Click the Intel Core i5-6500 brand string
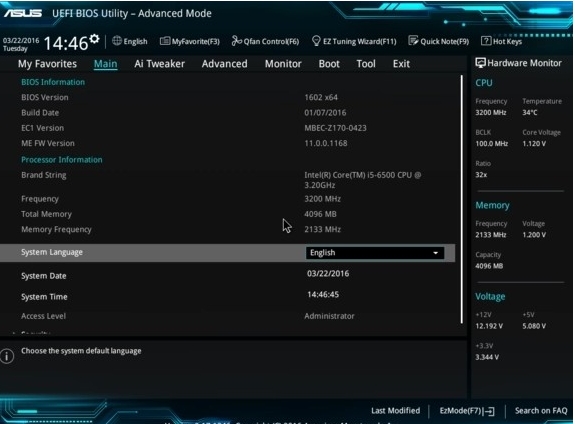 tap(362, 180)
